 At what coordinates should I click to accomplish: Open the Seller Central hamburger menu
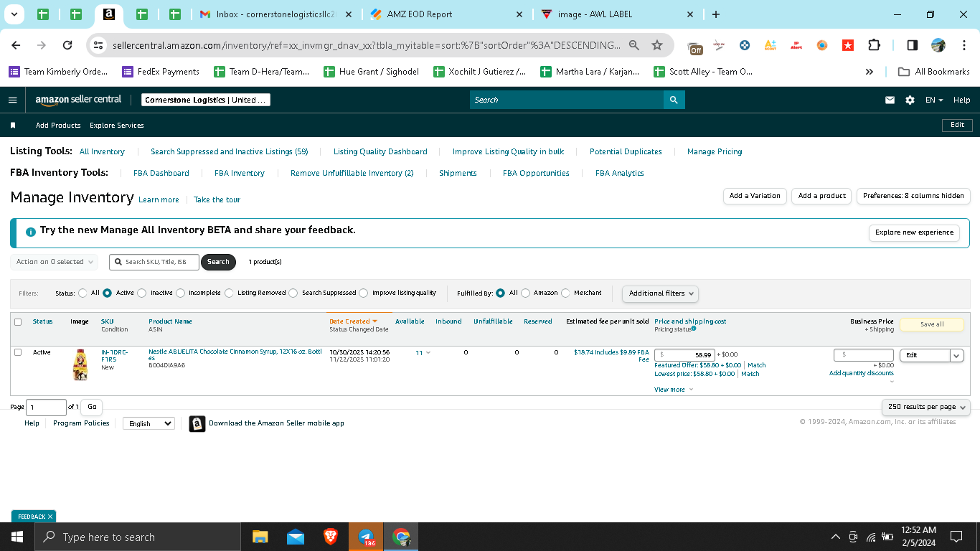coord(12,100)
